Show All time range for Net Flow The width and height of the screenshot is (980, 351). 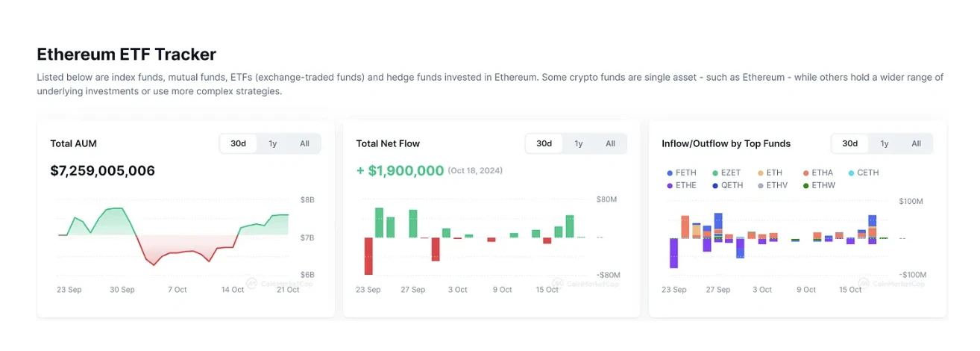(x=610, y=143)
